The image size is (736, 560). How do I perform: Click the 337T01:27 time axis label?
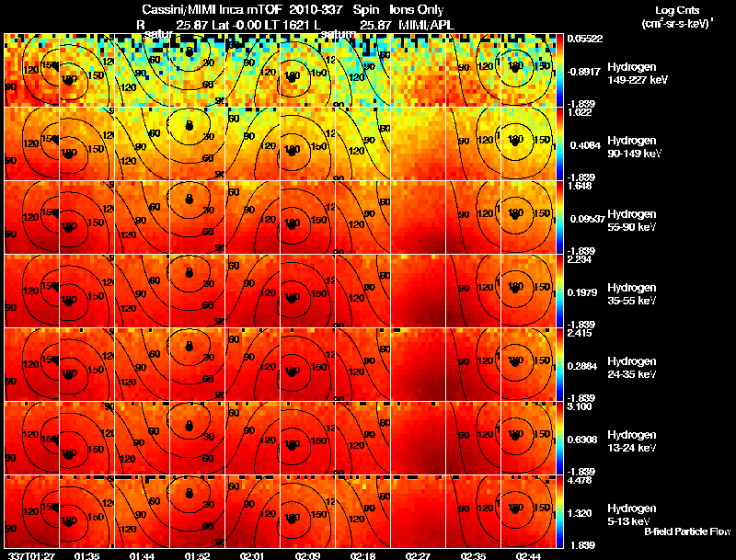coord(31,555)
